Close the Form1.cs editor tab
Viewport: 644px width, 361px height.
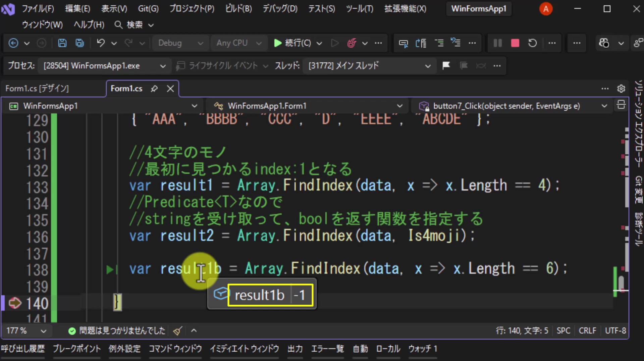[x=170, y=89]
